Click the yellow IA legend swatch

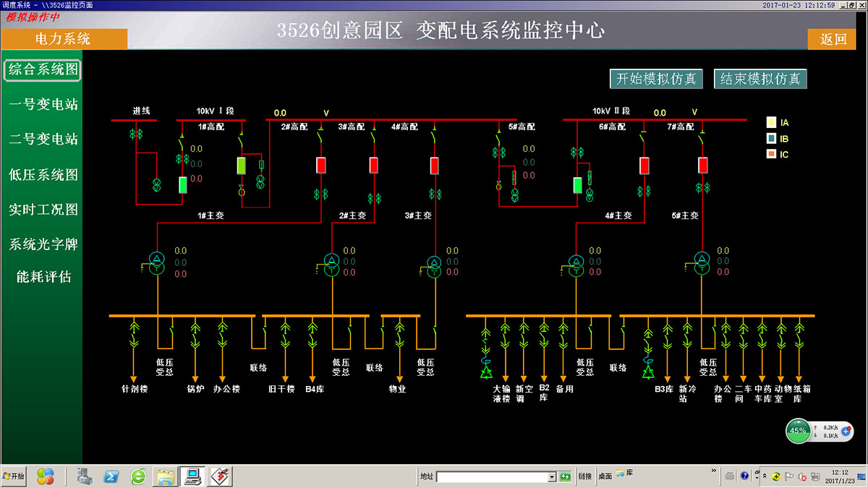(x=772, y=123)
